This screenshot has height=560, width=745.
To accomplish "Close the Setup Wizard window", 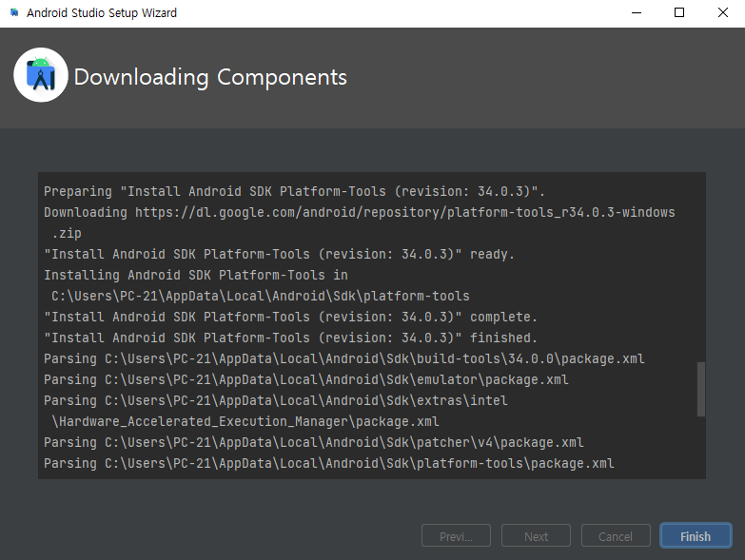I will click(723, 12).
